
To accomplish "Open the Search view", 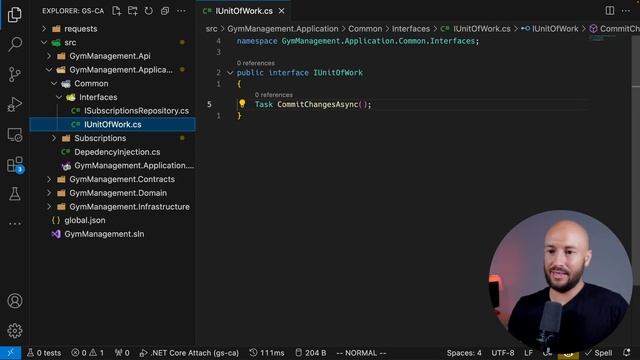I will [x=15, y=44].
